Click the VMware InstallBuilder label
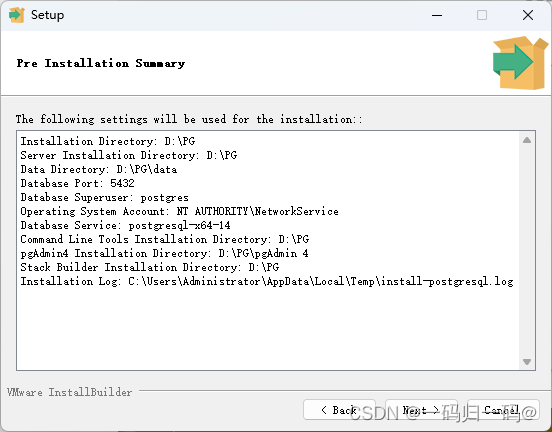 tap(69, 392)
